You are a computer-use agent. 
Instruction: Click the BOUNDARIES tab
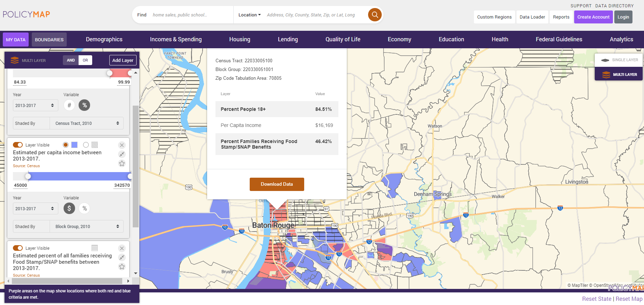[49, 40]
